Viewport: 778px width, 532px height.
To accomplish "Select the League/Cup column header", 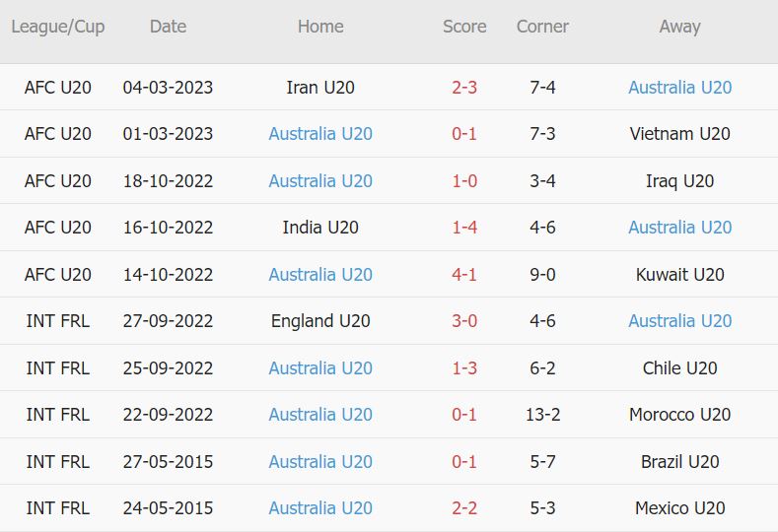I will 58,27.
